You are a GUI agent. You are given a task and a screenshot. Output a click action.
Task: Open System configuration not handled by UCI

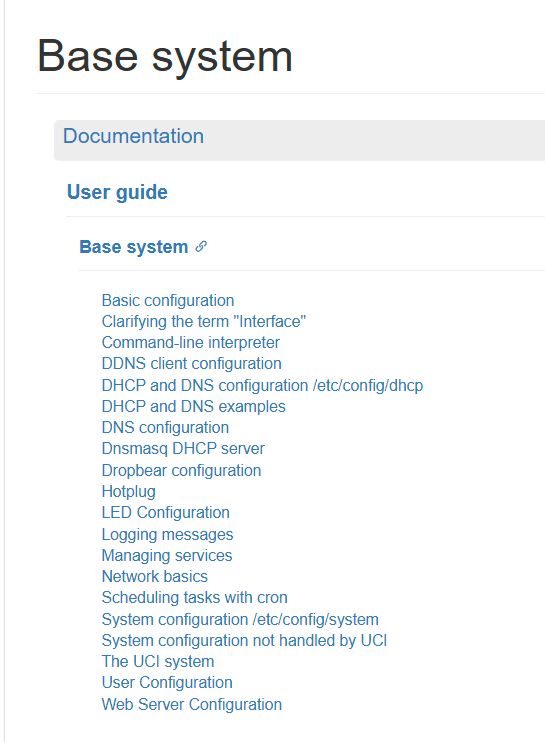(245, 641)
